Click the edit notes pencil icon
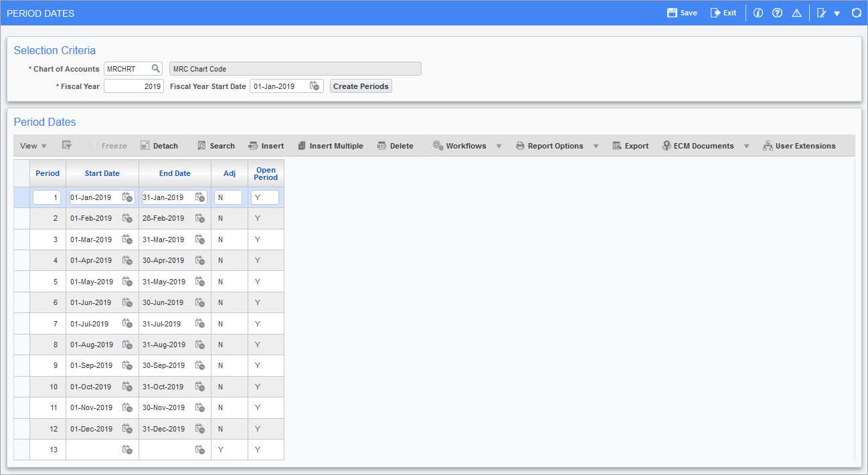Screen dimensions: 868x475 pos(822,13)
